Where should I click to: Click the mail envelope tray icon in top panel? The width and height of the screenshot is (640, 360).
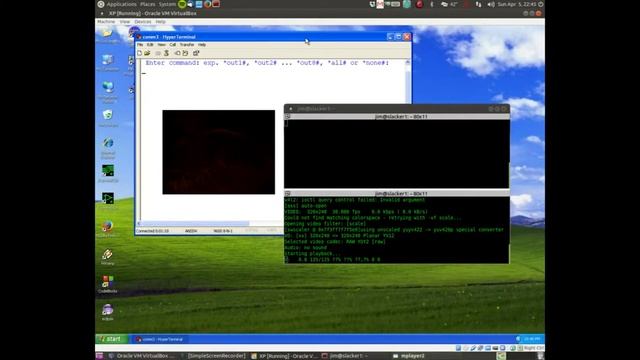coord(380,4)
